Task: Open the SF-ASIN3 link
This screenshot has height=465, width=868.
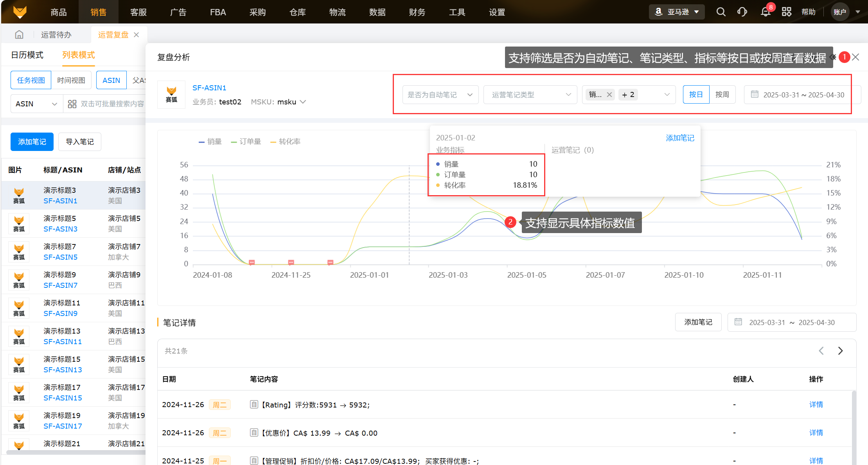Action: (x=60, y=229)
